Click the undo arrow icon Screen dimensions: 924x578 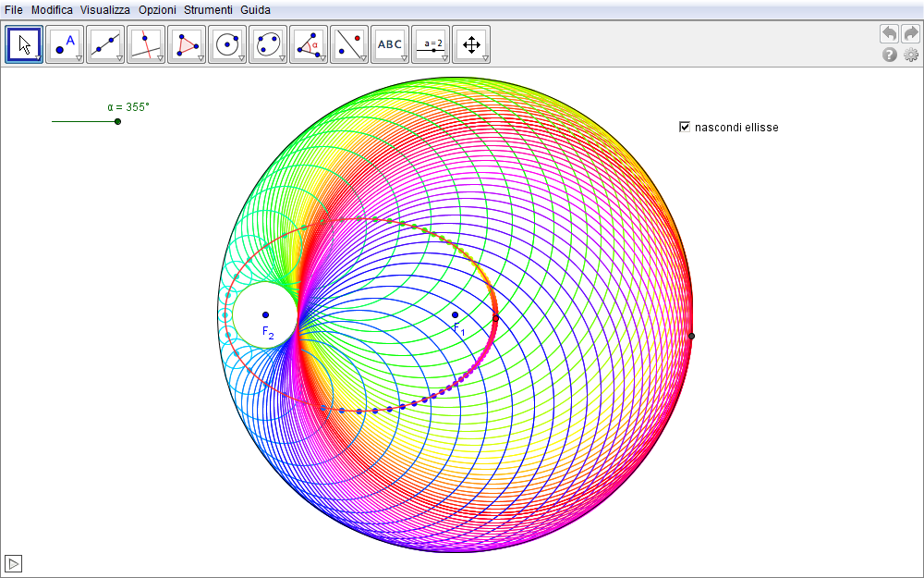(x=889, y=33)
